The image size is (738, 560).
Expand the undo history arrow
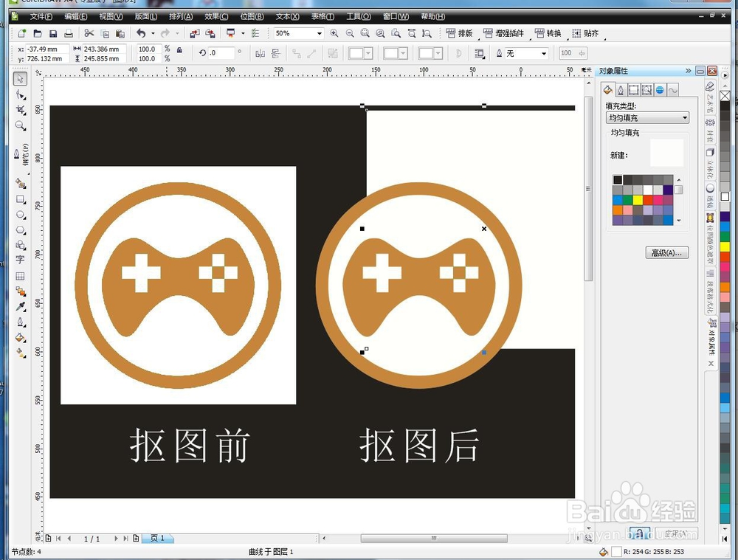click(x=153, y=33)
